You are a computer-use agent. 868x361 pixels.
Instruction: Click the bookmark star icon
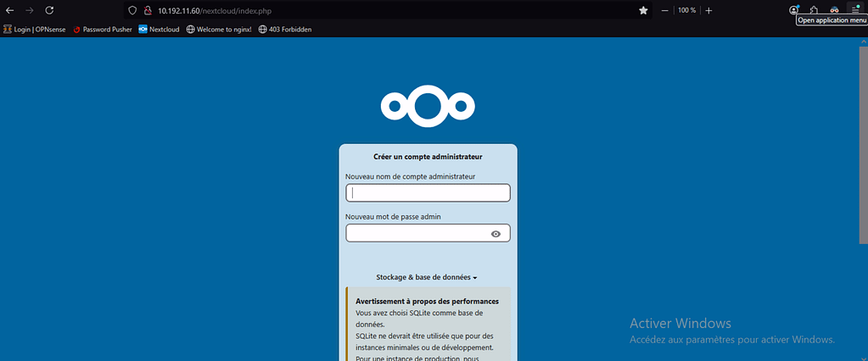643,10
